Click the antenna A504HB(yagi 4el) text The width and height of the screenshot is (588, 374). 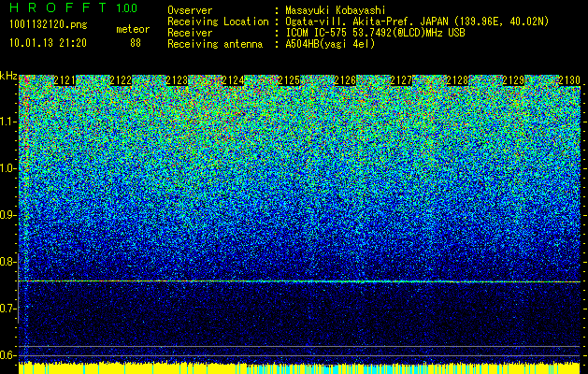(330, 44)
